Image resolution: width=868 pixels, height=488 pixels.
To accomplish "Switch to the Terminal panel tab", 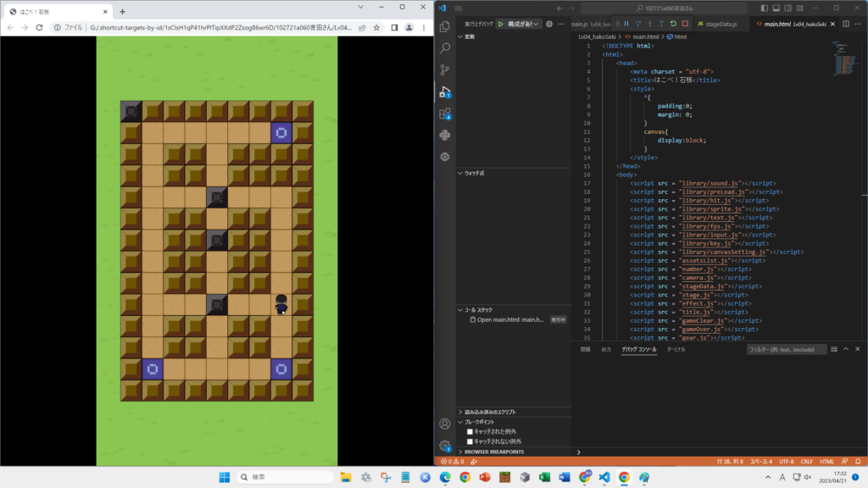I will coord(676,350).
